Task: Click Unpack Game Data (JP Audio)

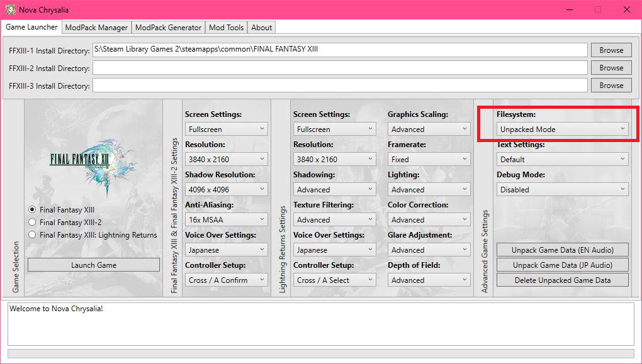Action: pos(563,265)
